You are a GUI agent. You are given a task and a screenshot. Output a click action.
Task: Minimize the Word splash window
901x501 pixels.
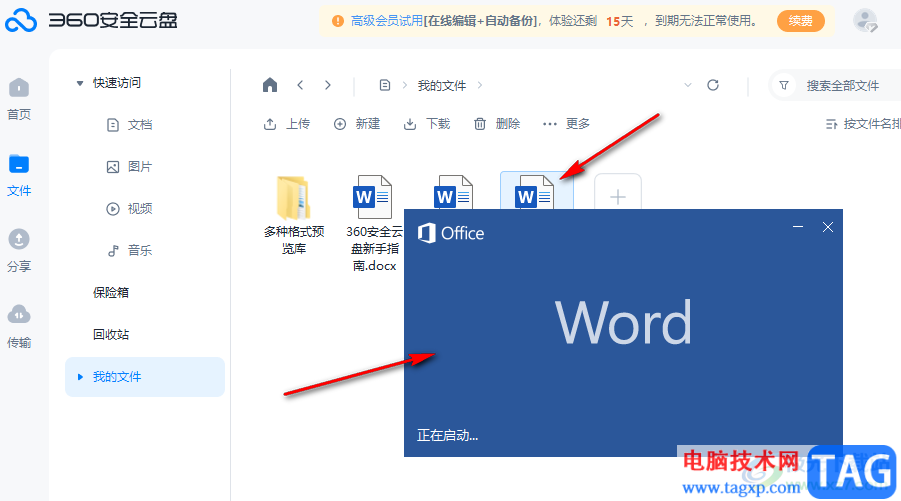click(x=798, y=227)
